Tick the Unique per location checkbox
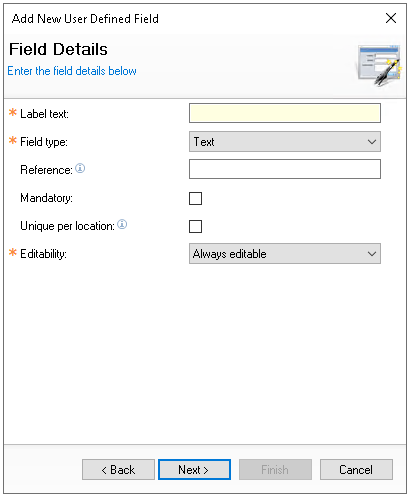 point(195,226)
